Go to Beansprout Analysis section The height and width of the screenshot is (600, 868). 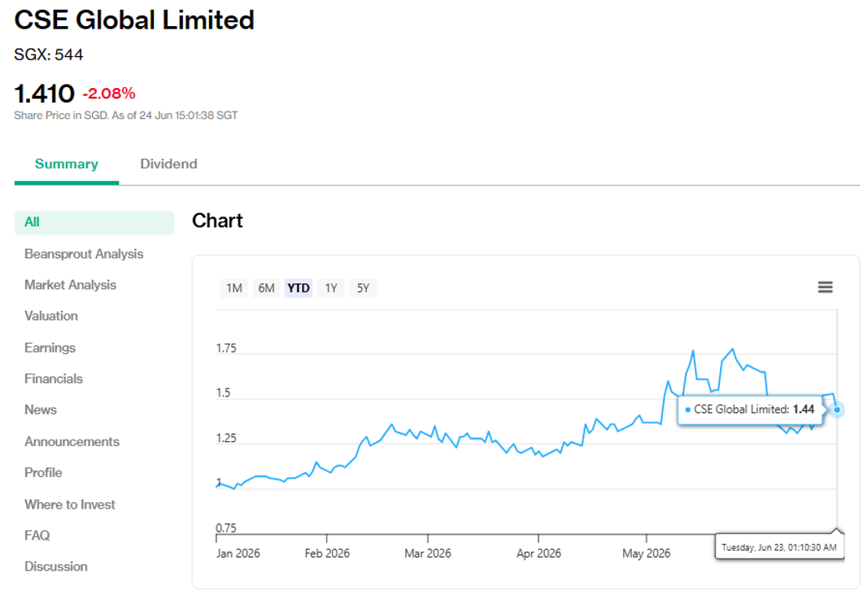point(84,254)
